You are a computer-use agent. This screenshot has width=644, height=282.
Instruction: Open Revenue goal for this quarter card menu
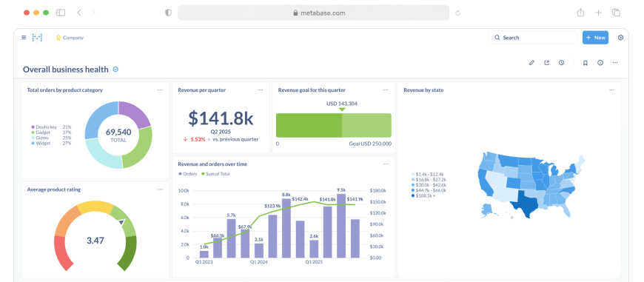386,90
